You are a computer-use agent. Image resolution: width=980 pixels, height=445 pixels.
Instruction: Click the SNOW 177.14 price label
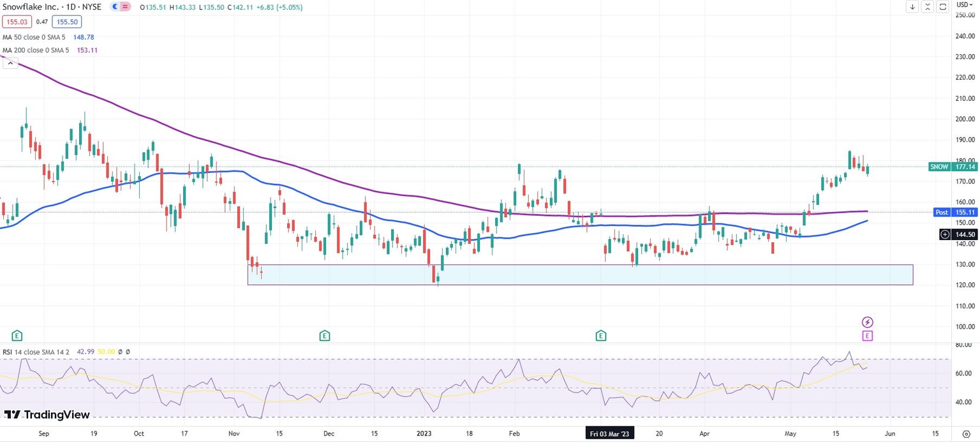pos(953,167)
